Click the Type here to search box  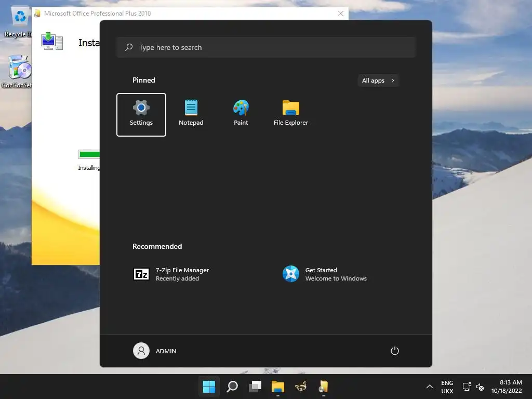pyautogui.click(x=266, y=47)
